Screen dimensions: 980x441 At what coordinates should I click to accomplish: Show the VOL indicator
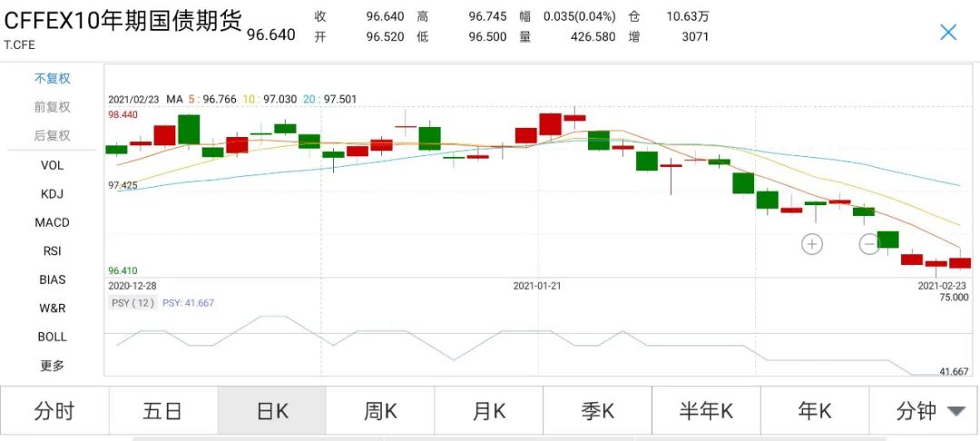[52, 165]
